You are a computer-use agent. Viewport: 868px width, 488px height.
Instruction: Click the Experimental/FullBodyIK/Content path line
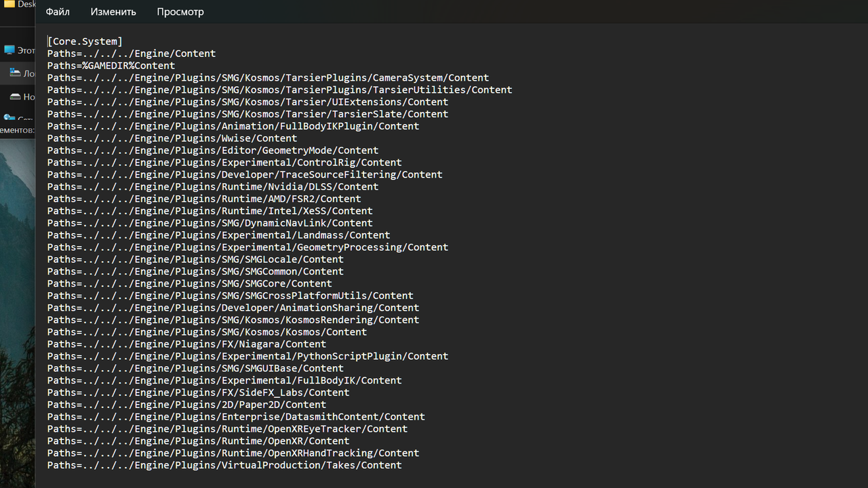(224, 380)
